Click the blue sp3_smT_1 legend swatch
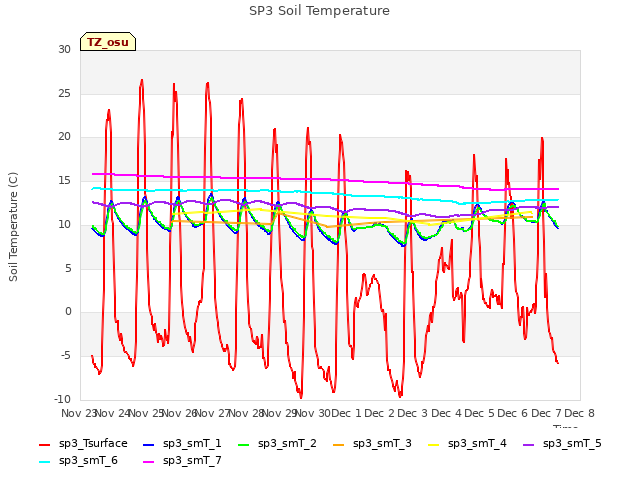The height and width of the screenshot is (480, 640). [x=149, y=444]
